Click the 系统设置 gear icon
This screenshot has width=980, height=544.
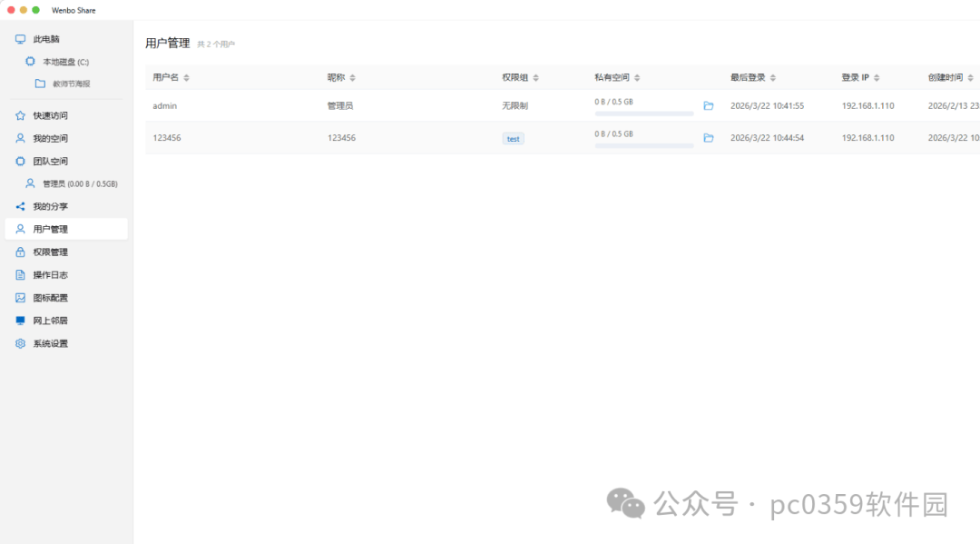point(20,343)
